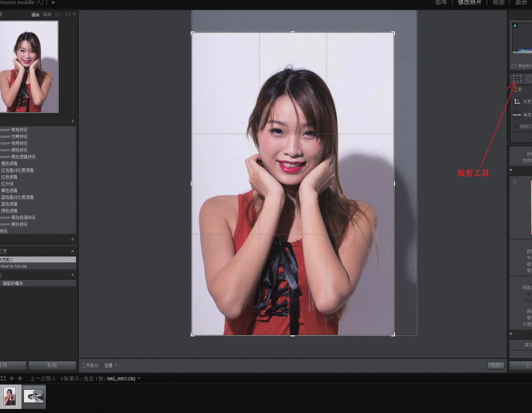
Task: Click the 粘贴 Paste button
Action: click(52, 365)
